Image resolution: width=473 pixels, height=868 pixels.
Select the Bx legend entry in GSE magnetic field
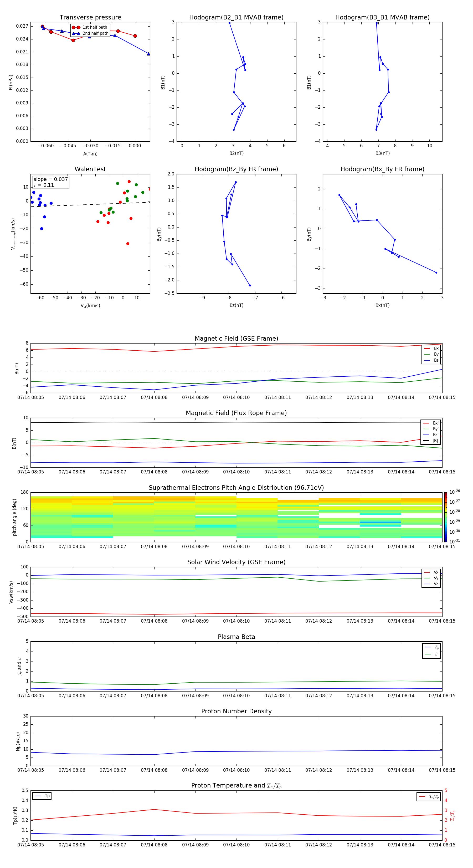431,349
